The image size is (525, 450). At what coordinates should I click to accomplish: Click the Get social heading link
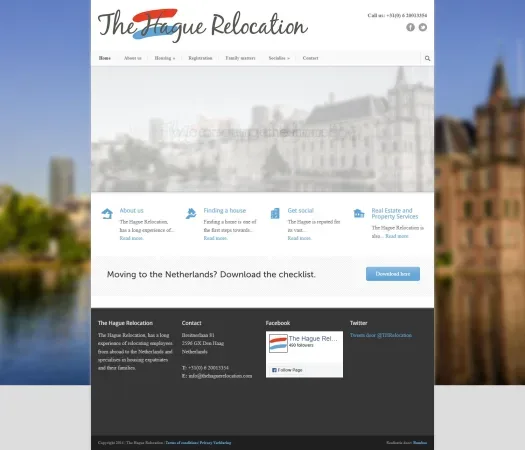pyautogui.click(x=301, y=211)
